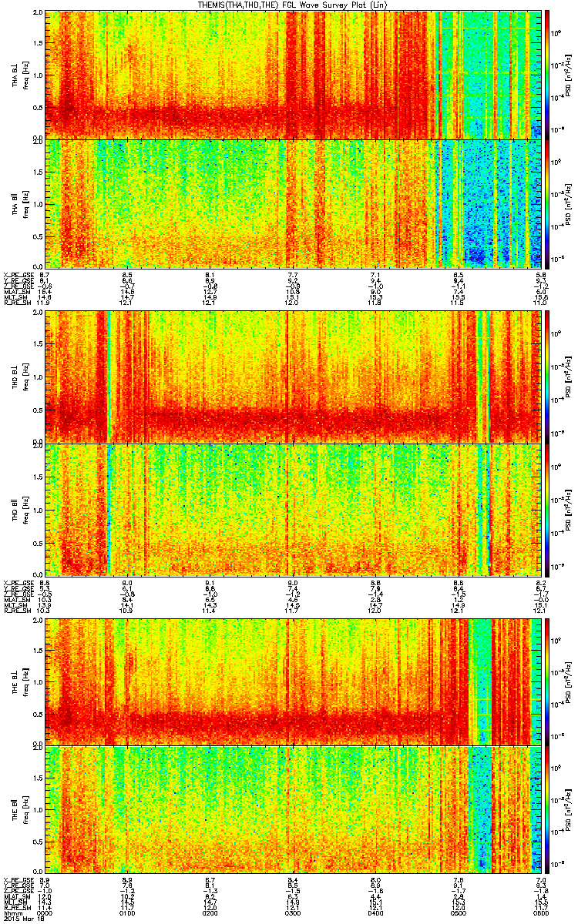Screen dimensions: 578x924
Task: Click the THA B-parallel spectrogram panel
Action: click(x=294, y=203)
